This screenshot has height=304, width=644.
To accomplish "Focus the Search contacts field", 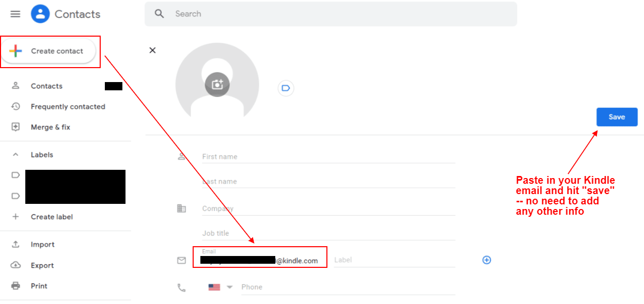I will click(331, 14).
